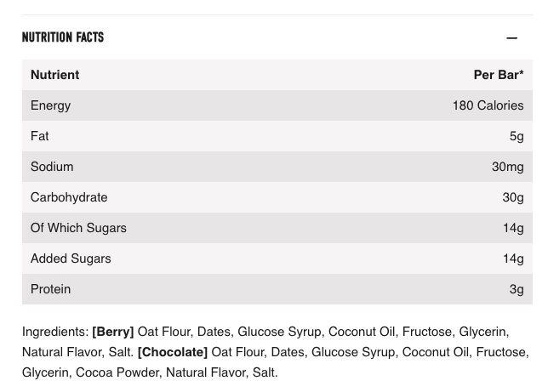Click the 180 Calories value
The width and height of the screenshot is (548, 392).
[x=488, y=105]
